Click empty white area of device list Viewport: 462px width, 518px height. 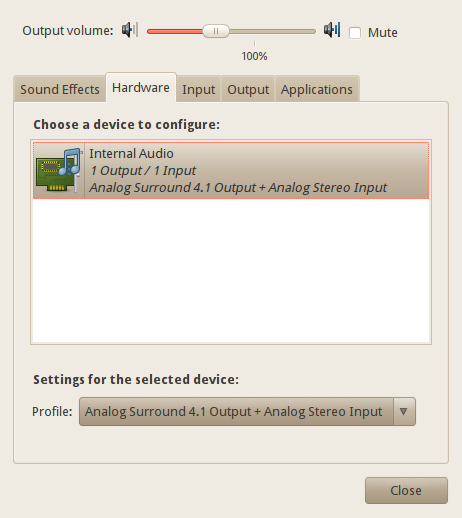pyautogui.click(x=231, y=271)
